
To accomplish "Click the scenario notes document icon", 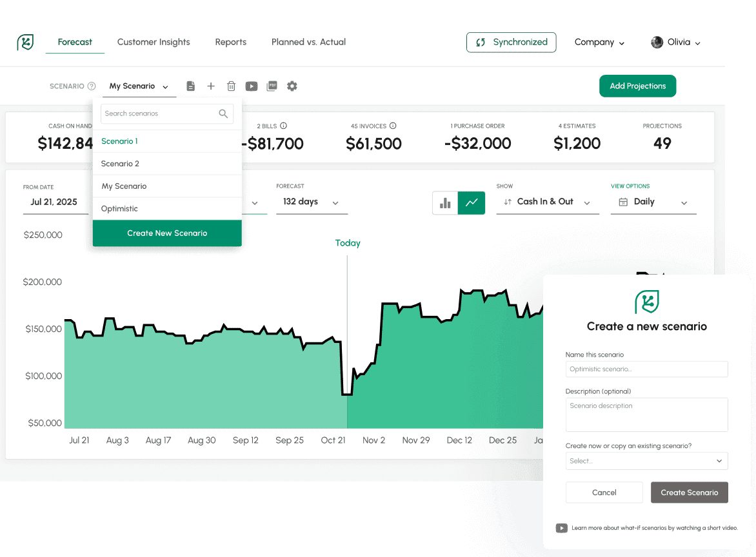I will pyautogui.click(x=190, y=86).
